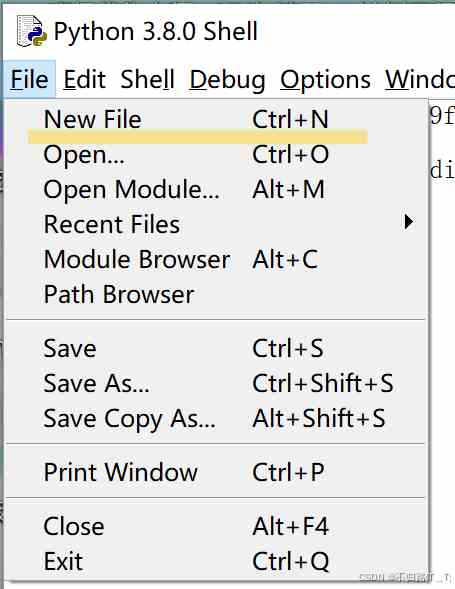
Task: Select Save Copy As... entry
Action: point(216,418)
